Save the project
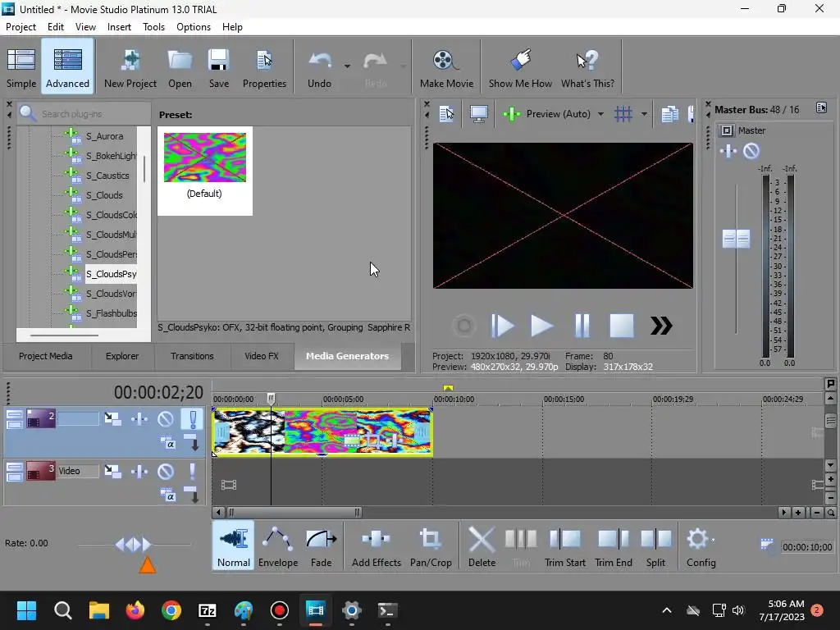Image resolution: width=840 pixels, height=630 pixels. coord(218,67)
